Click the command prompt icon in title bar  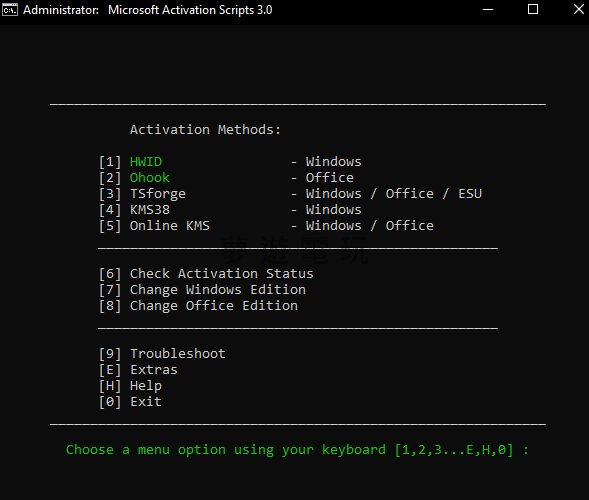[x=9, y=10]
